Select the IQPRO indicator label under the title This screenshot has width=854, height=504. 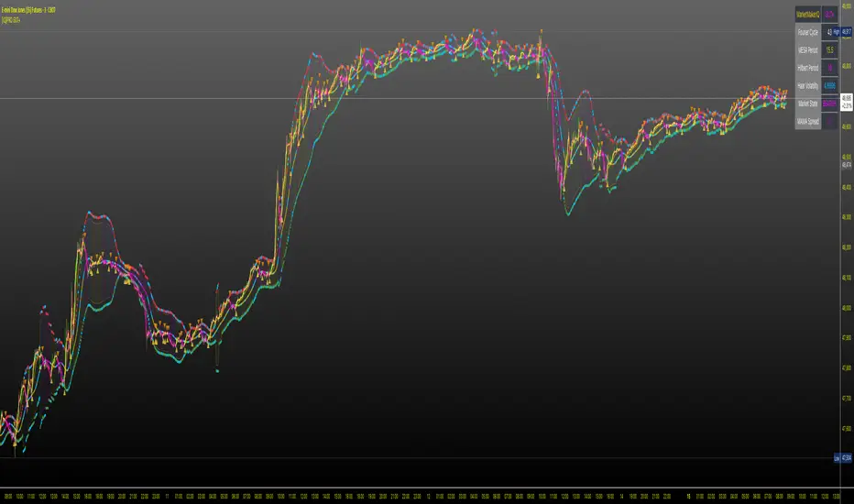pos(11,20)
